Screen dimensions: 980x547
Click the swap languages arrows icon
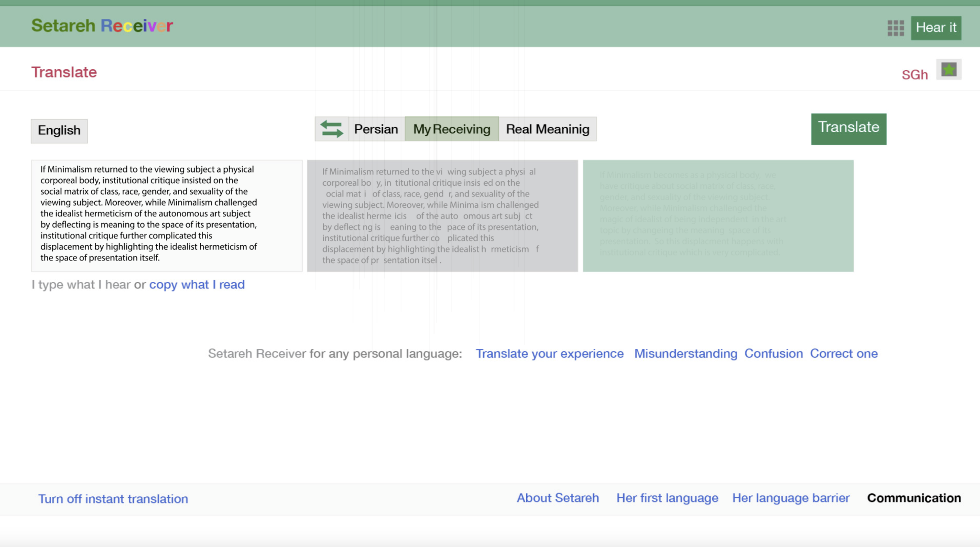(331, 129)
